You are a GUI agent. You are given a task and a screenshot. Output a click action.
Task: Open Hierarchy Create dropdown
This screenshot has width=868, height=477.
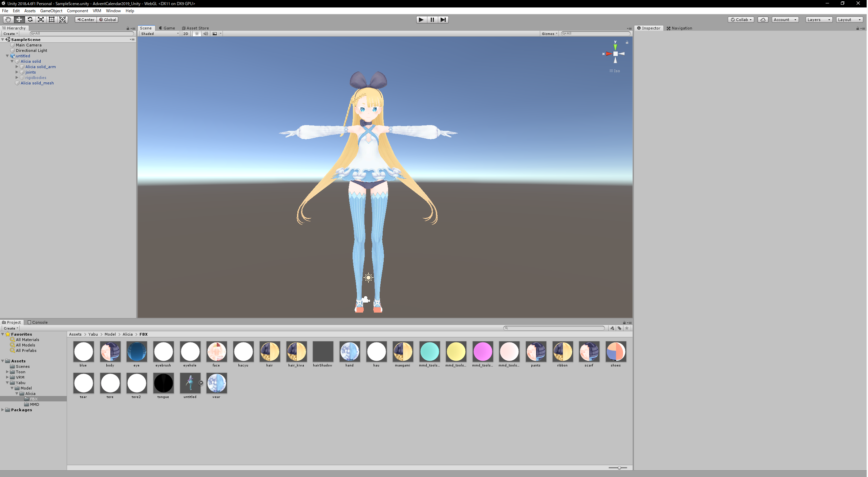[x=10, y=34]
